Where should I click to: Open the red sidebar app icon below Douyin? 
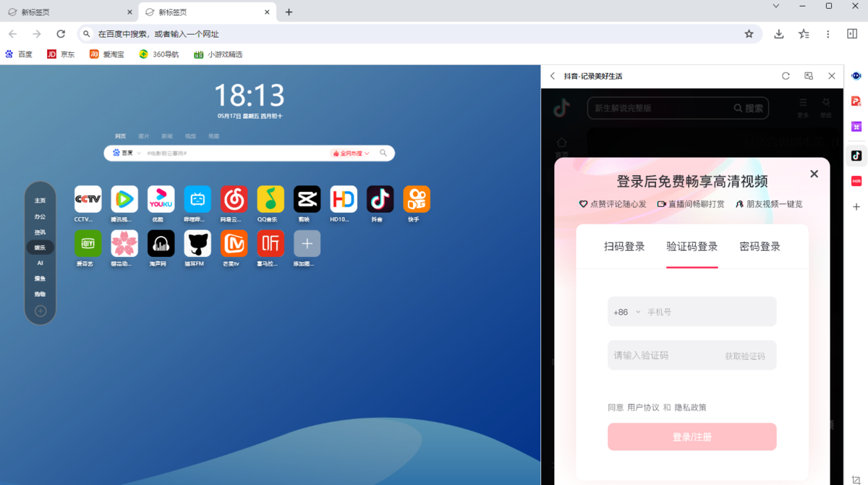856,181
